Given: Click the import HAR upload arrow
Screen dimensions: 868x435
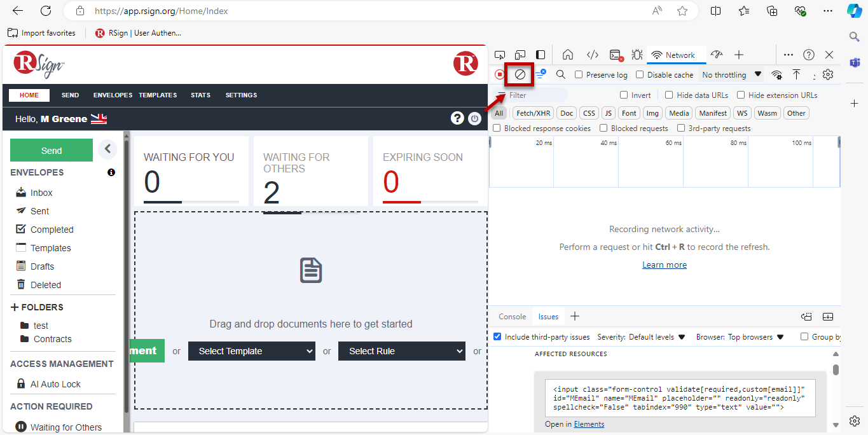Looking at the screenshot, I should pyautogui.click(x=796, y=74).
